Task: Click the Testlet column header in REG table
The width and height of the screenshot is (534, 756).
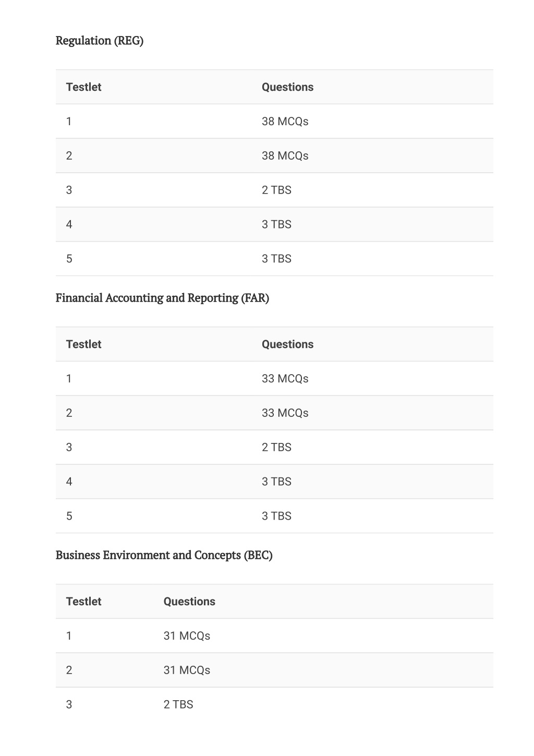Action: click(x=83, y=87)
